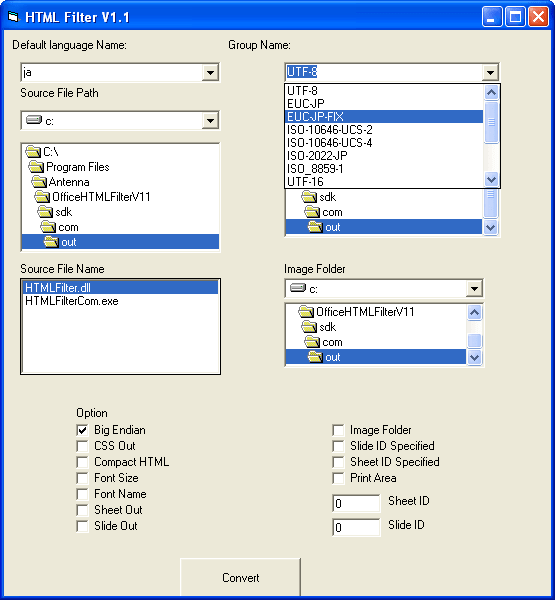Click down arrow of tree scrollbar behind encoding list

pyautogui.click(x=490, y=227)
